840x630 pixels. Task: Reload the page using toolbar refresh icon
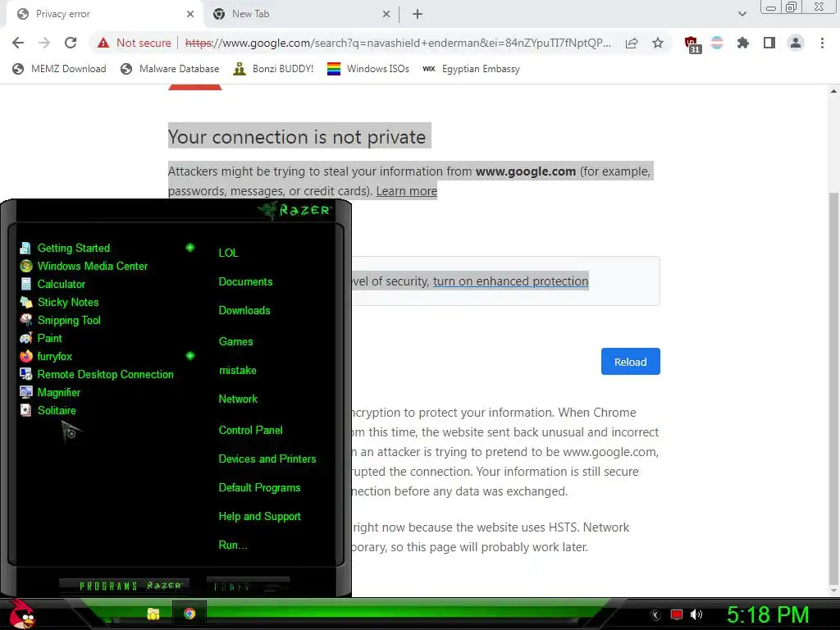click(x=71, y=43)
